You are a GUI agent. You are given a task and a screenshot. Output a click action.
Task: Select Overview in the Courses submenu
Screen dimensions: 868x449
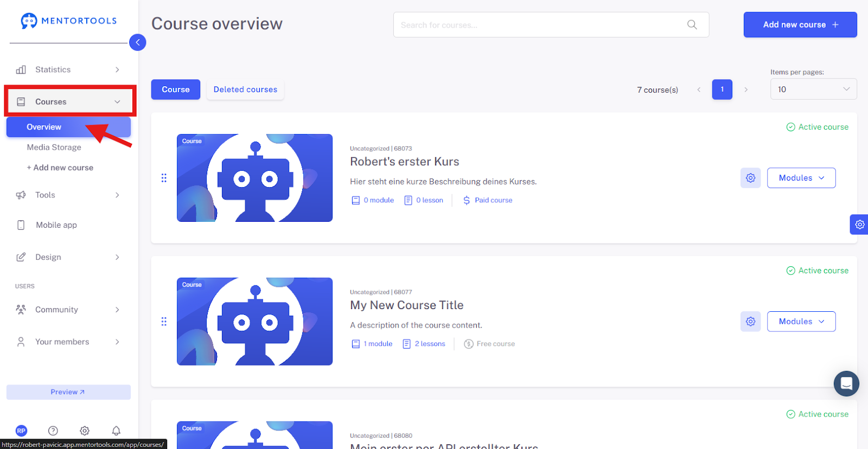pyautogui.click(x=68, y=127)
